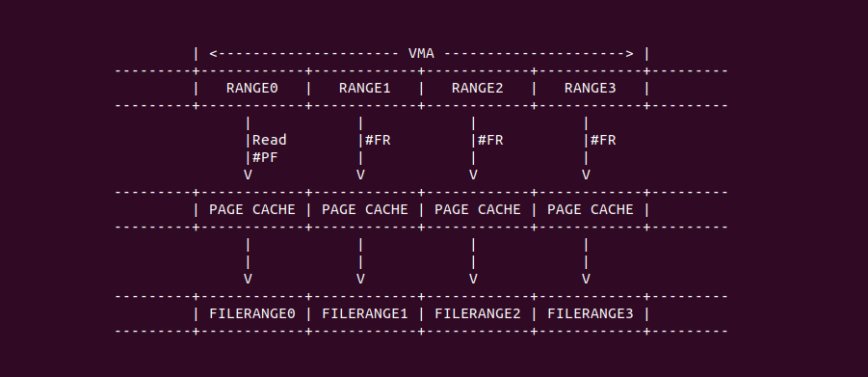Click the #PF label under RANGE0
Screen dimensions: 868x377
click(x=265, y=157)
